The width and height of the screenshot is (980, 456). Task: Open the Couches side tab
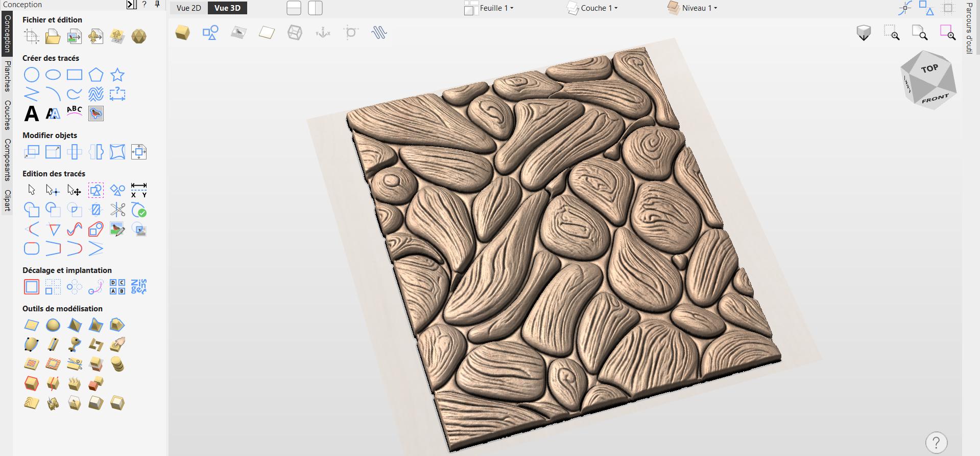coord(7,115)
